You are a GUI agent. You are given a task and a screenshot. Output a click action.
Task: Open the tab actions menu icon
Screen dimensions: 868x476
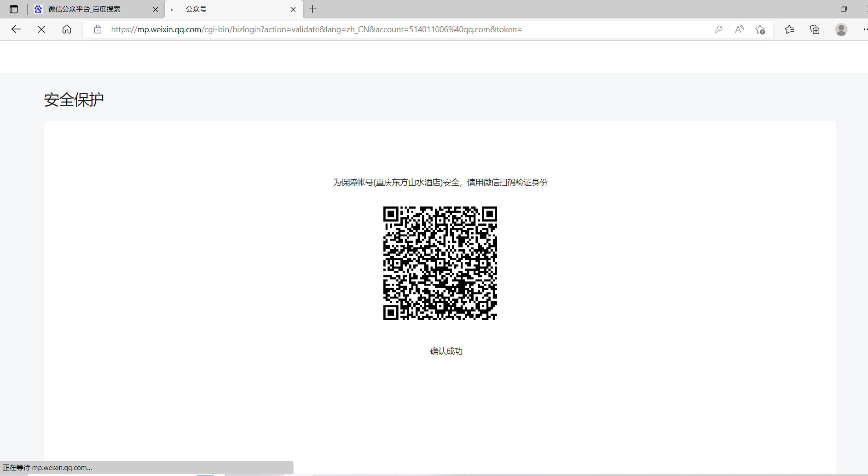pyautogui.click(x=14, y=9)
